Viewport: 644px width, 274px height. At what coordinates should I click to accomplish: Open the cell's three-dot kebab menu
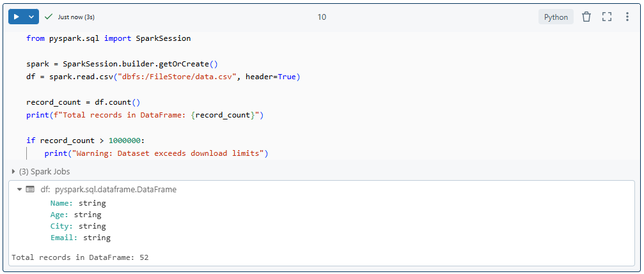[x=627, y=17]
